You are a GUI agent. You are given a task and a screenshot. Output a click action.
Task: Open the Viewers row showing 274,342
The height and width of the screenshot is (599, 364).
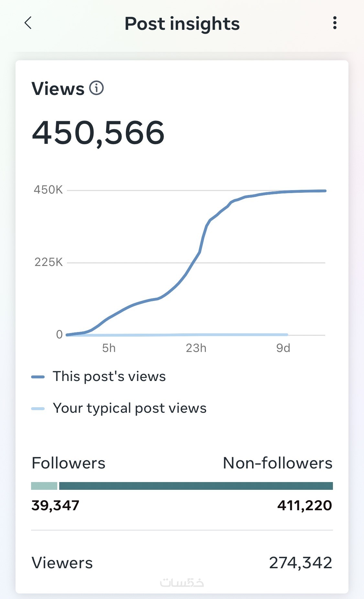tap(182, 563)
